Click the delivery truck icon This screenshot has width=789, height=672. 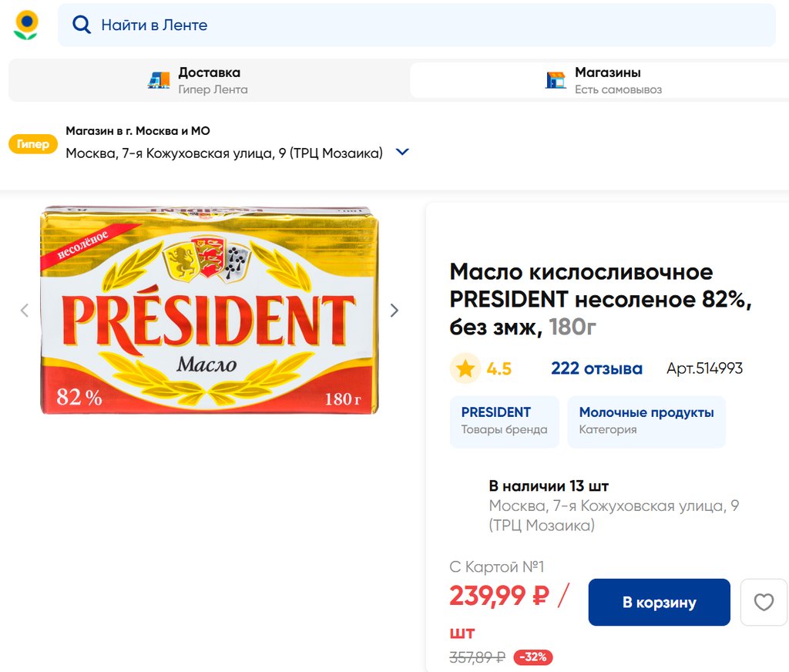point(159,80)
